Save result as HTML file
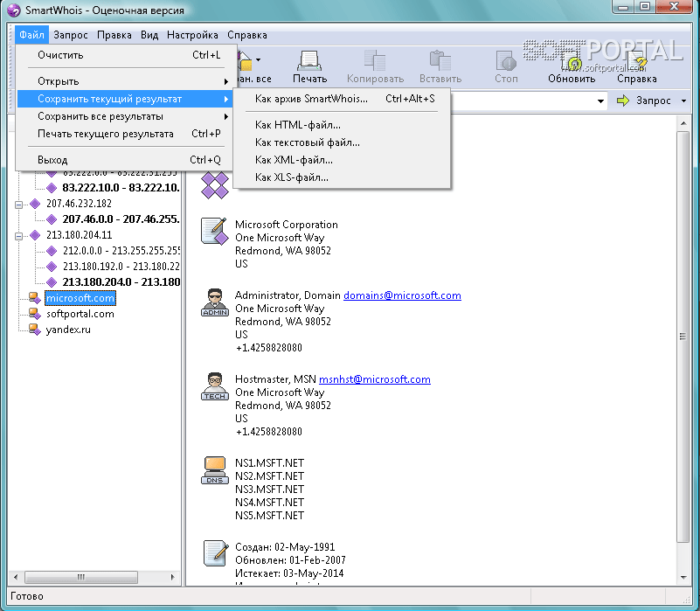The image size is (700, 611). pyautogui.click(x=342, y=125)
